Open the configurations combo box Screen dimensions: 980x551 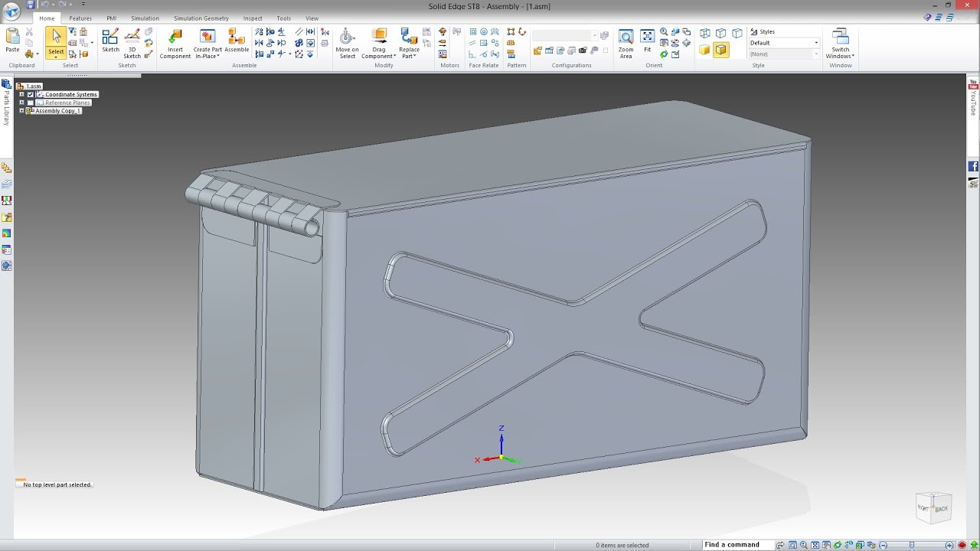pyautogui.click(x=564, y=35)
